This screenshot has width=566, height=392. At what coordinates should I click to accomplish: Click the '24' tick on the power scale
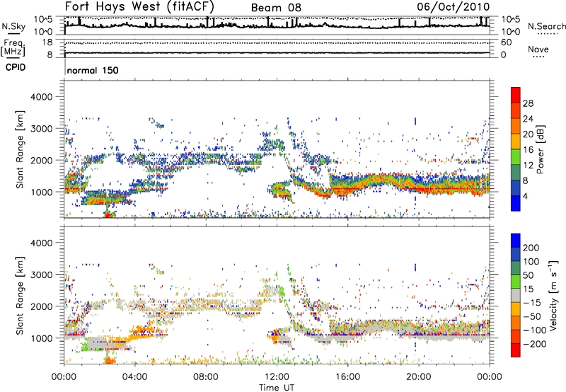tap(528, 119)
